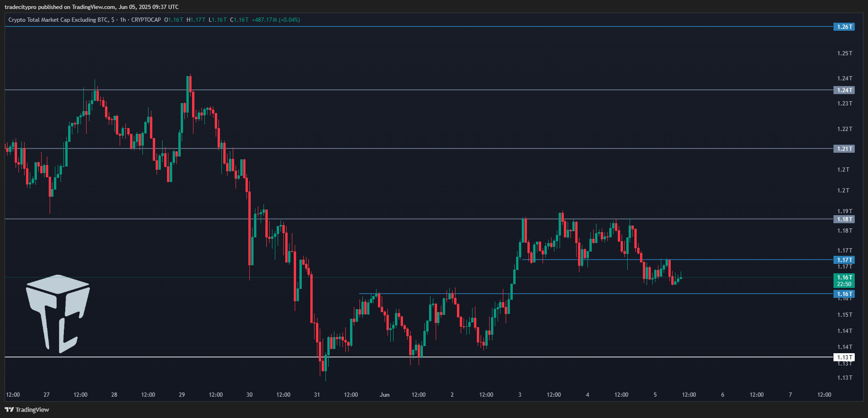Click the high value H1.17T
The image size is (868, 418).
coord(196,20)
